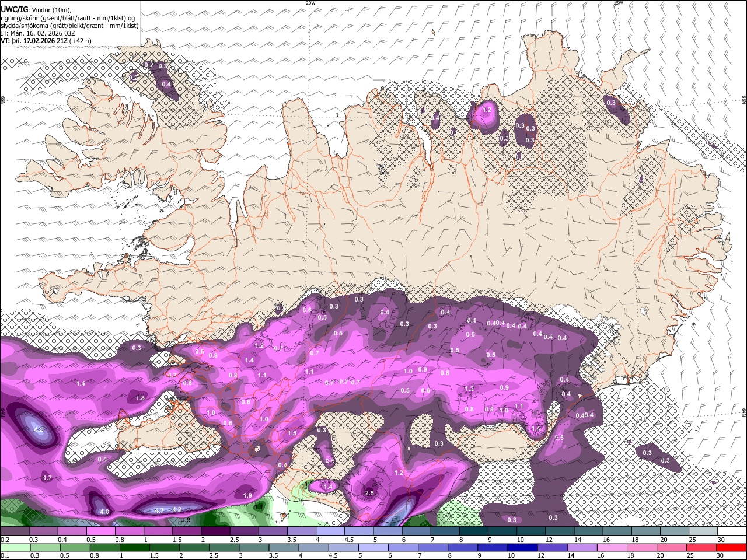Click the 'IT: Mán. 16. 02. 2026 03Z' line

coord(36,33)
